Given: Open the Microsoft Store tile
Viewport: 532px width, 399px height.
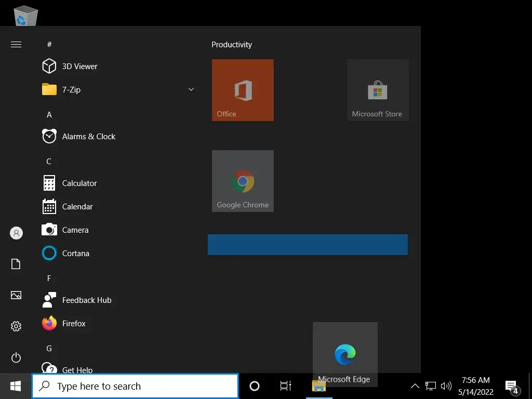Looking at the screenshot, I should [378, 90].
